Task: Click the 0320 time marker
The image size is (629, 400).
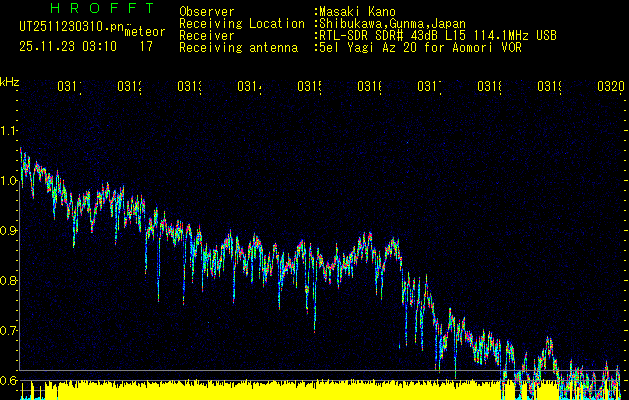Action: click(611, 86)
